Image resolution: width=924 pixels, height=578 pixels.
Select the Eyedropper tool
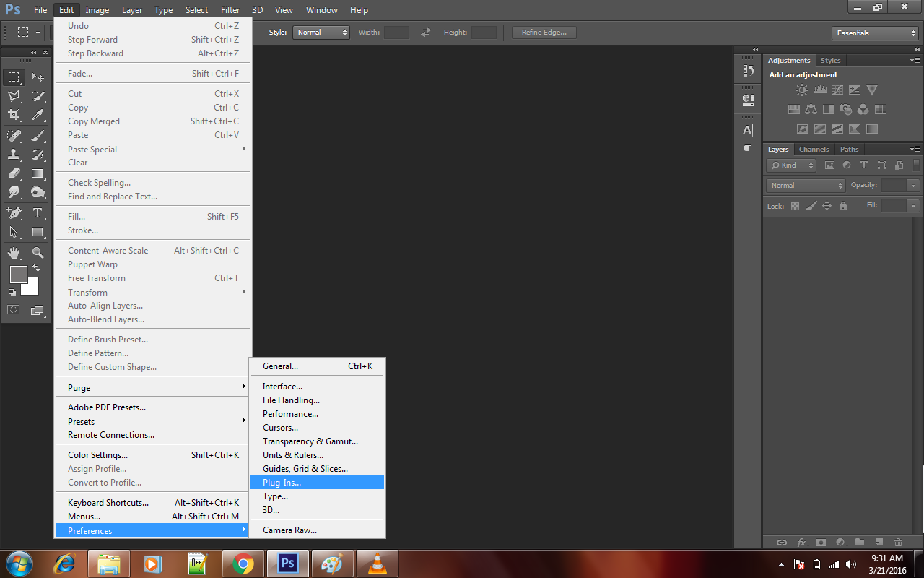coord(38,114)
